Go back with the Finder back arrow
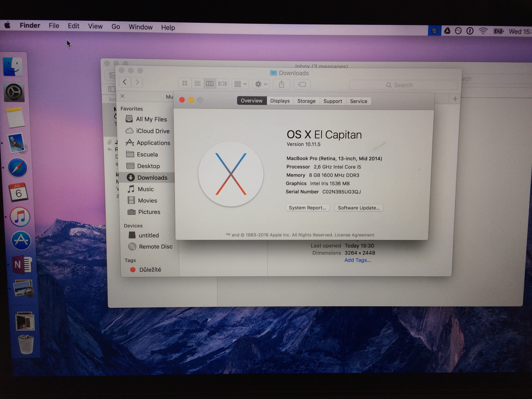The height and width of the screenshot is (399, 532). pyautogui.click(x=125, y=82)
